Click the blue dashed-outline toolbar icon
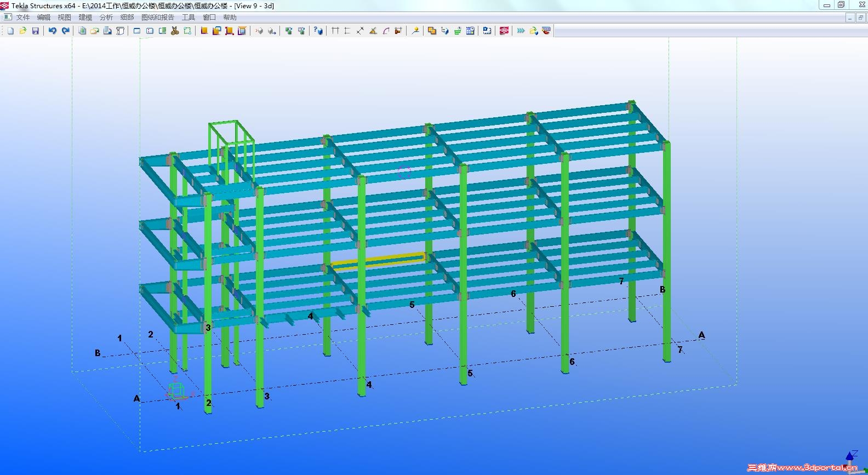 click(x=487, y=31)
